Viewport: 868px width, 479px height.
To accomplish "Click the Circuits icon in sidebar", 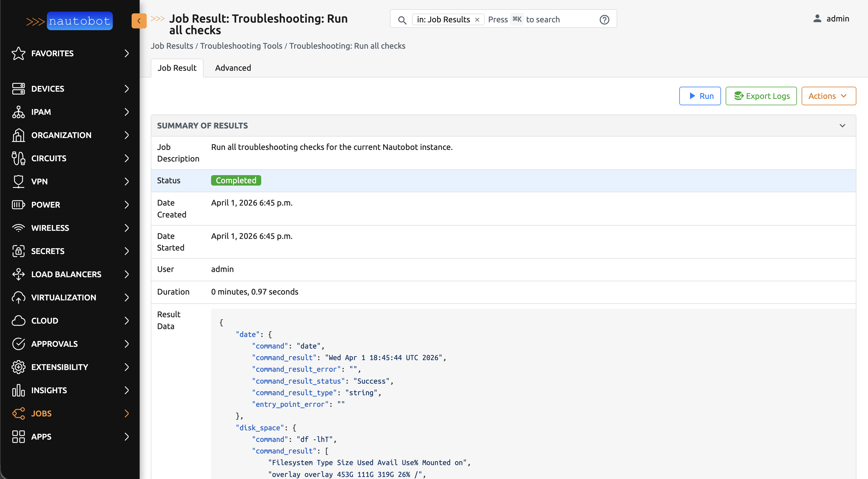I will click(x=18, y=158).
